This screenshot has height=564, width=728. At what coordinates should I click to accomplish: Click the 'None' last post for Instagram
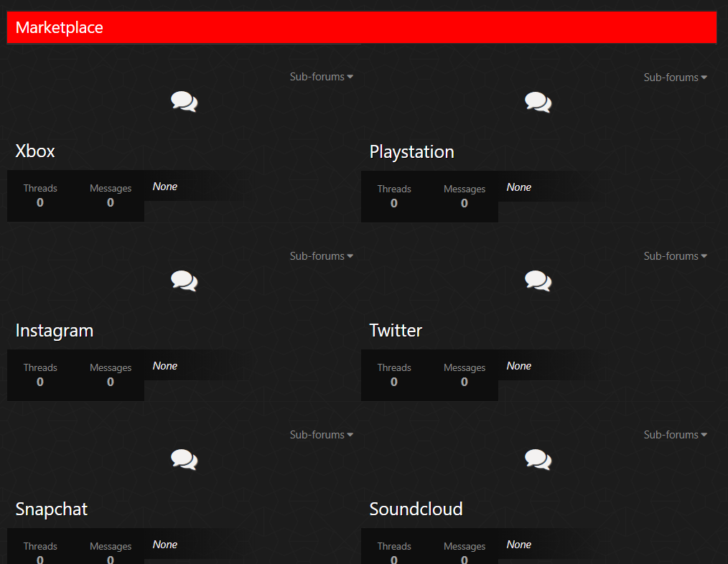click(x=165, y=366)
